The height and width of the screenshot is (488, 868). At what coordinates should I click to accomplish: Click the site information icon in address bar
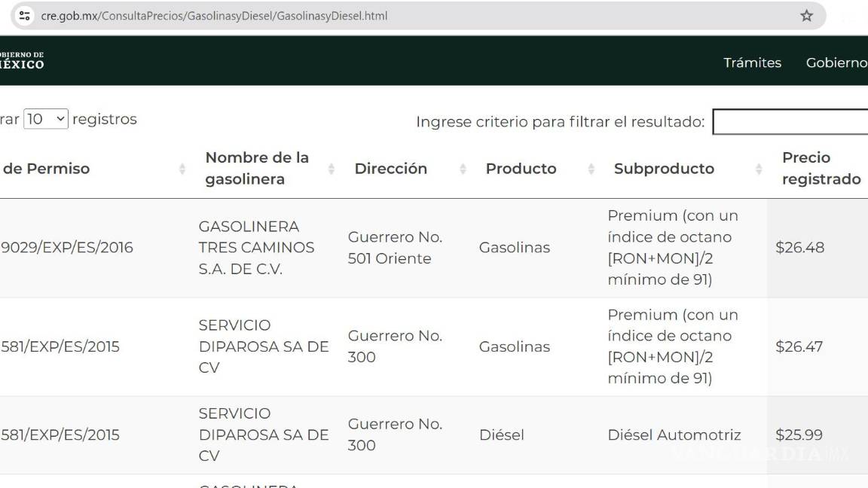pyautogui.click(x=25, y=15)
